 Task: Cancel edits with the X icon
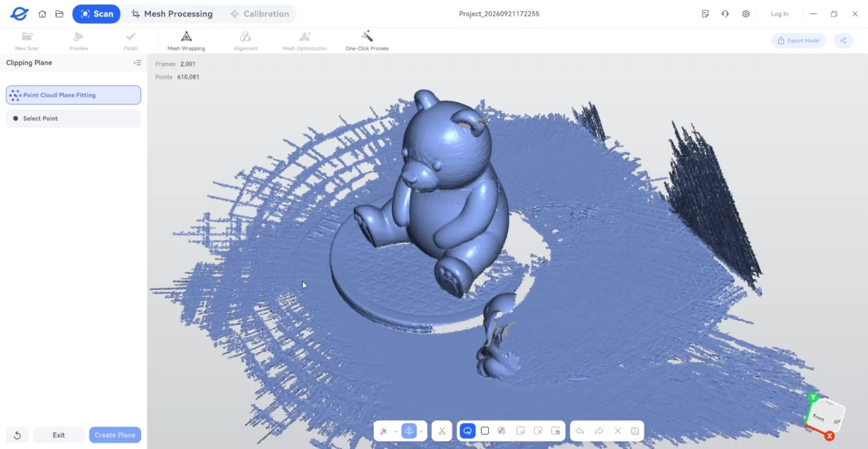[618, 431]
